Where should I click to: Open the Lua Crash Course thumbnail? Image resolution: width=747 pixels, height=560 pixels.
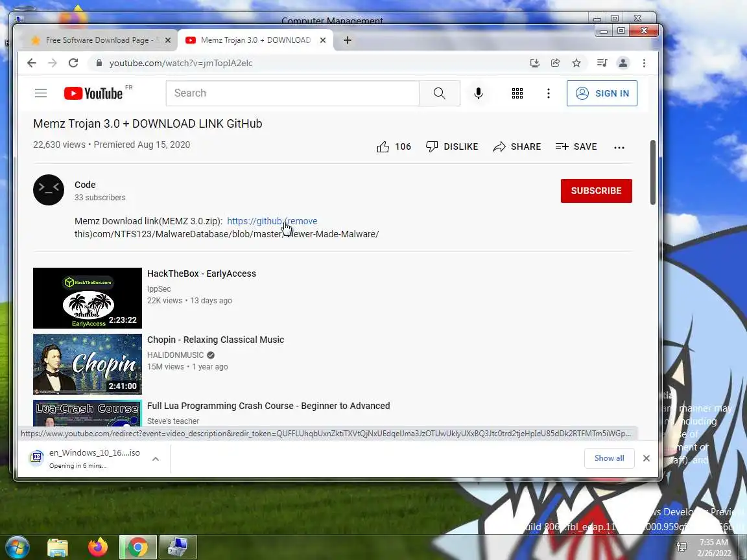click(x=87, y=414)
